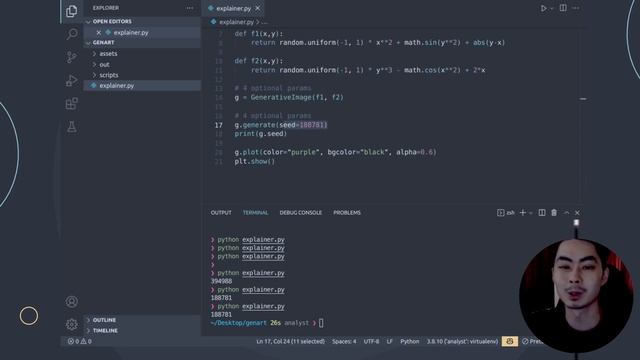Switch to explainer.py editor tab
Image resolution: width=640 pixels, height=360 pixels.
tap(233, 8)
